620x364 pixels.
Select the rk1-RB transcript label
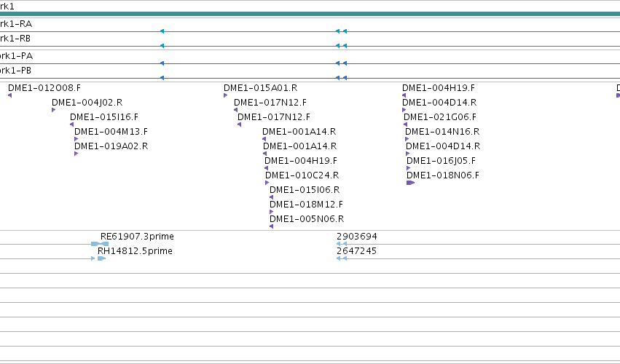[x=15, y=39]
